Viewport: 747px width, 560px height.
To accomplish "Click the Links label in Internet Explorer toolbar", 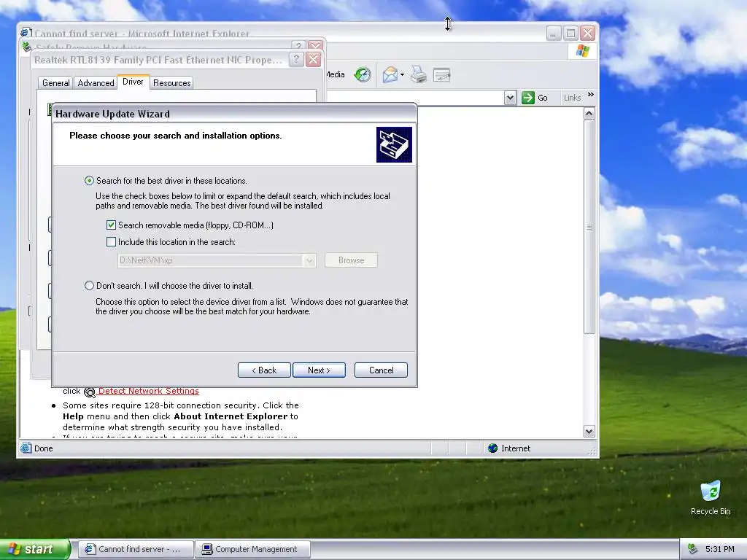I will tap(572, 98).
